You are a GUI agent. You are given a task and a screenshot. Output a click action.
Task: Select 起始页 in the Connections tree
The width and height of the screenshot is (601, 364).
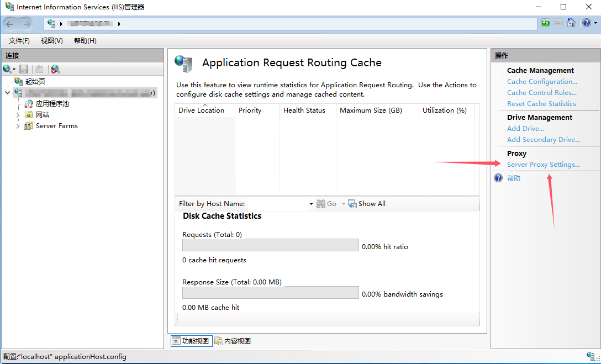pyautogui.click(x=36, y=81)
